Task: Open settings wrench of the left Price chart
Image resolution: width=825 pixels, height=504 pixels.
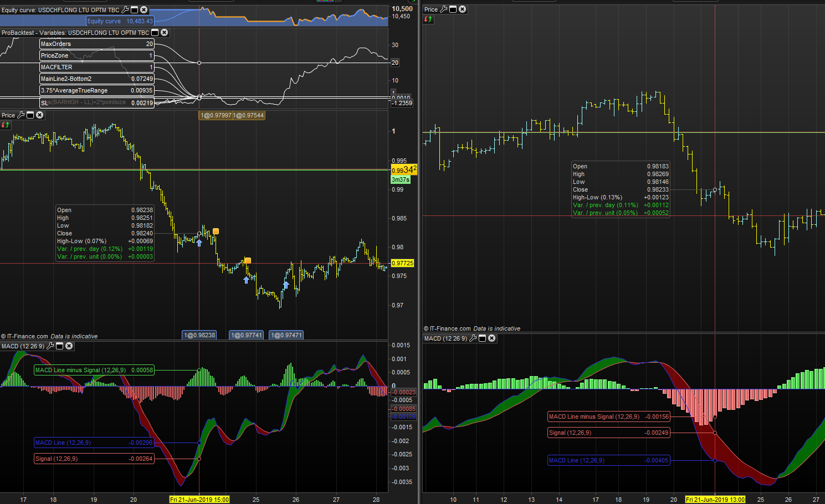Action: tap(21, 115)
